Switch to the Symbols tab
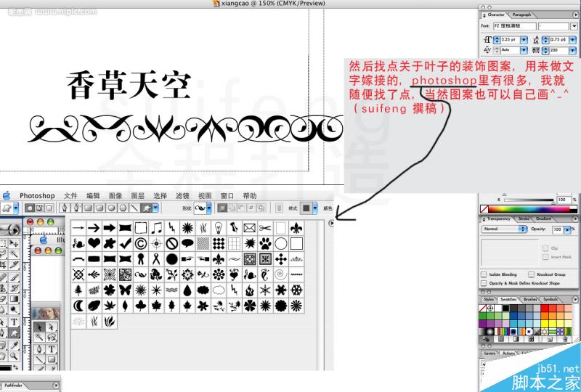This screenshot has height=392, width=581. pyautogui.click(x=550, y=299)
